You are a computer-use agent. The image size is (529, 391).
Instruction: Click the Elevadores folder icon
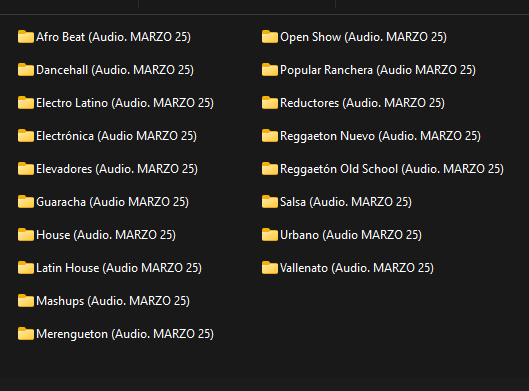[x=26, y=169]
